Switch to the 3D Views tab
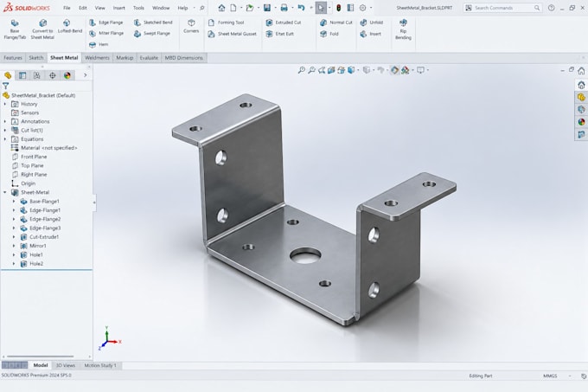Viewport: 588px width, 392px height. pos(66,365)
